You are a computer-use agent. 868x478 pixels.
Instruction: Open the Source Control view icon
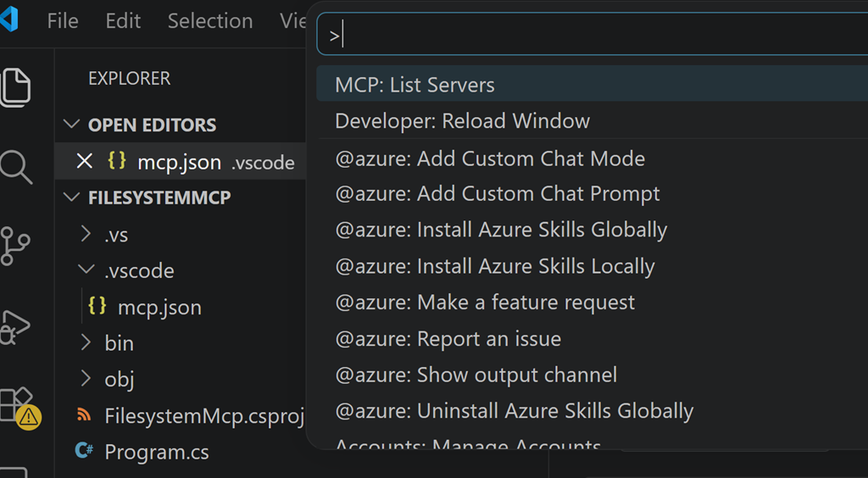[15, 246]
